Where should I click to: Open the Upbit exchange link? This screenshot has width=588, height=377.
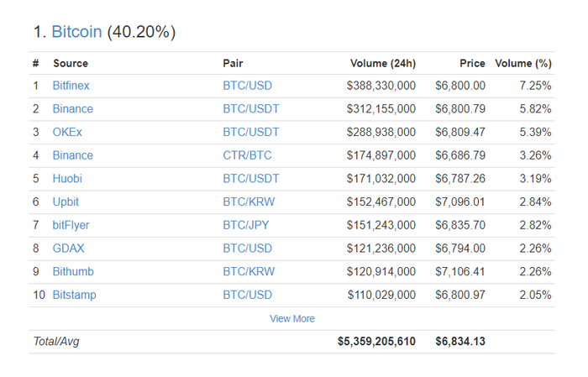pos(66,202)
